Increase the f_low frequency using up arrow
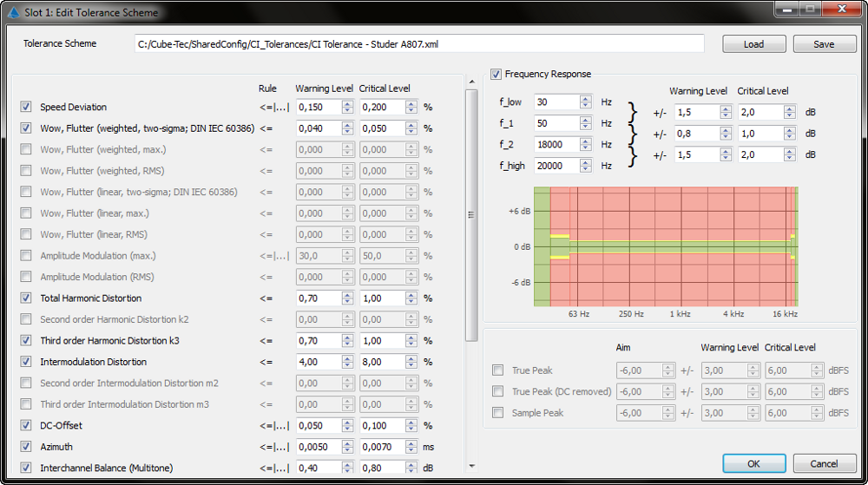Image resolution: width=868 pixels, height=485 pixels. [586, 98]
